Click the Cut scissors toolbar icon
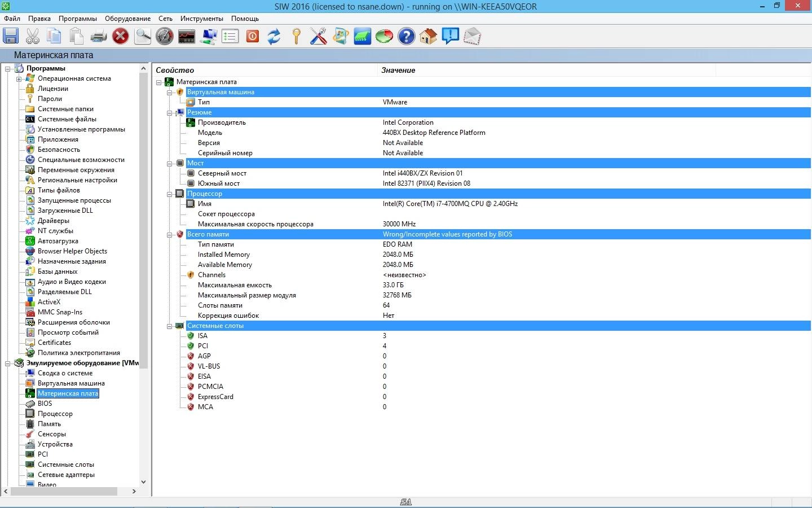 coord(33,36)
